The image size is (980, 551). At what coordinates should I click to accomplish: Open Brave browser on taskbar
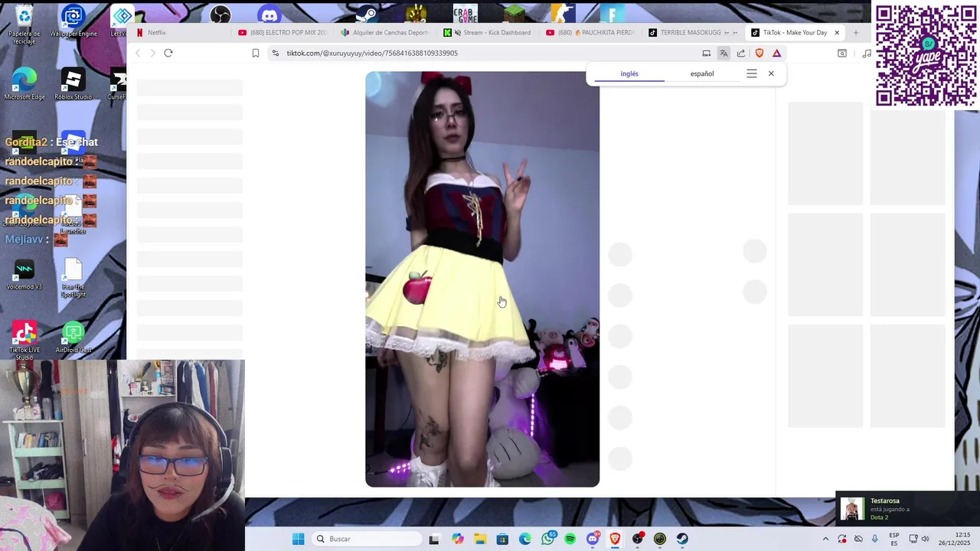click(615, 539)
